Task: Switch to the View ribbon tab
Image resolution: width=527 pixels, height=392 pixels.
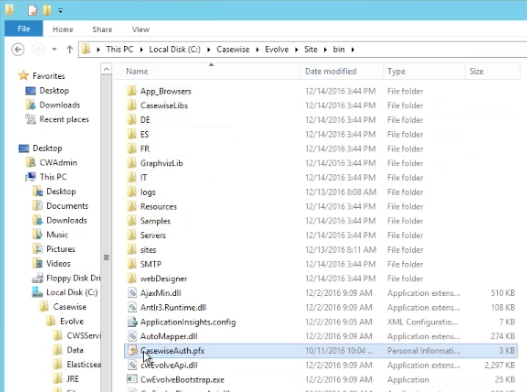Action: click(x=140, y=30)
